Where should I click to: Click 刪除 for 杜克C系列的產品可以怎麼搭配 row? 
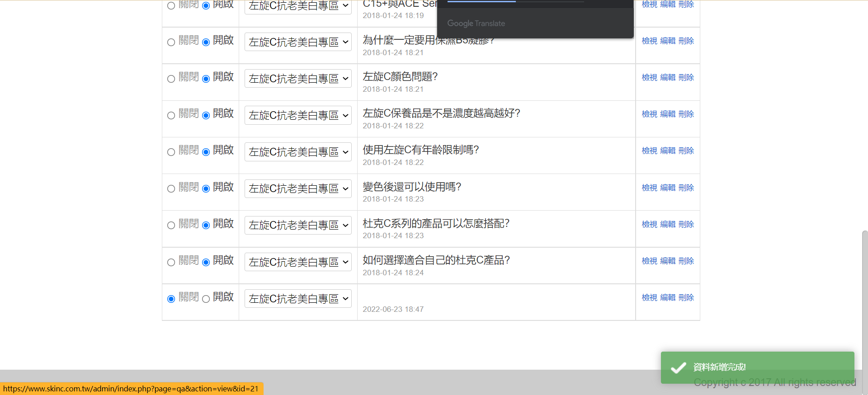point(686,225)
